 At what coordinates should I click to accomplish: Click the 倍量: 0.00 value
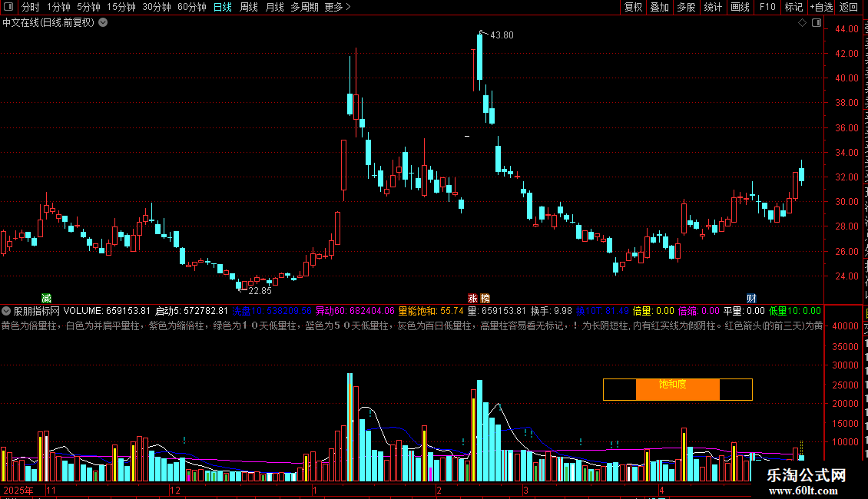click(x=653, y=311)
